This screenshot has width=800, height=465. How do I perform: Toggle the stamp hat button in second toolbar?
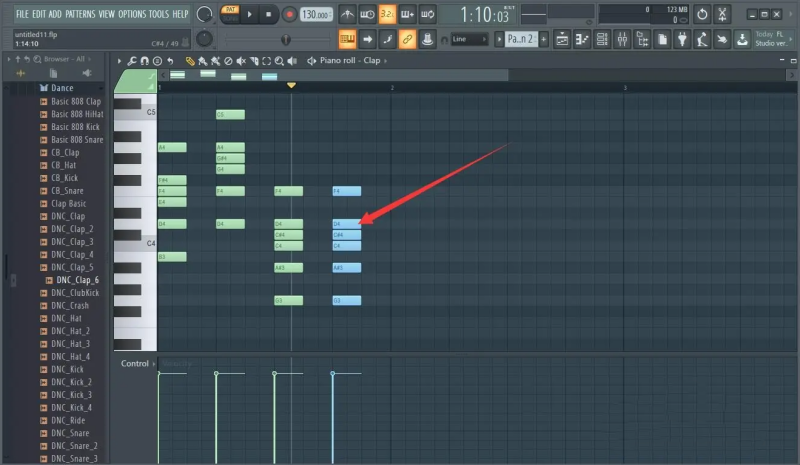coord(428,39)
